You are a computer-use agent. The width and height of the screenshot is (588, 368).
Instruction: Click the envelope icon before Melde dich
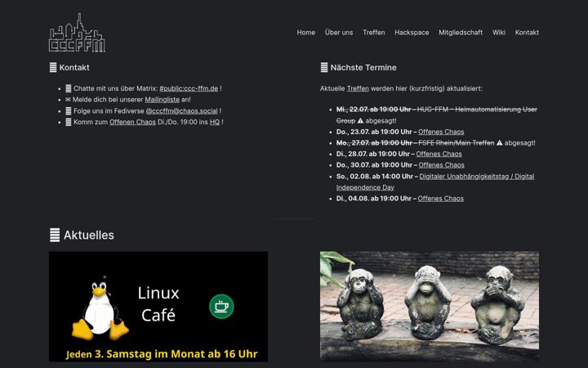pyautogui.click(x=68, y=100)
